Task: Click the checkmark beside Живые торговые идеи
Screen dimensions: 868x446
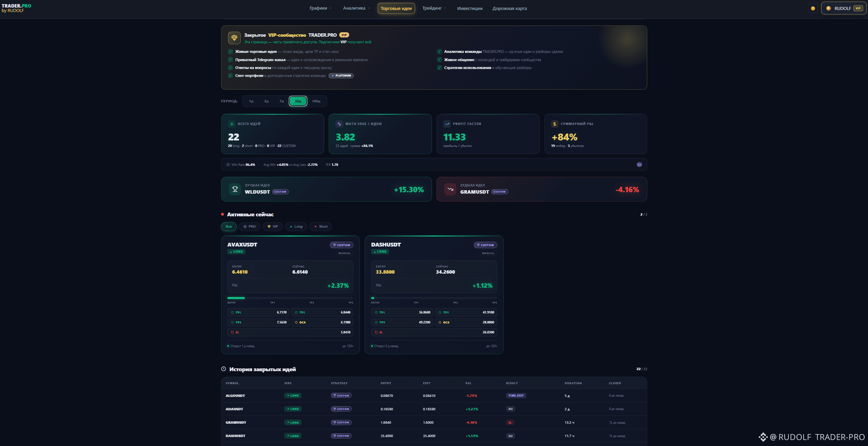Action: (230, 52)
